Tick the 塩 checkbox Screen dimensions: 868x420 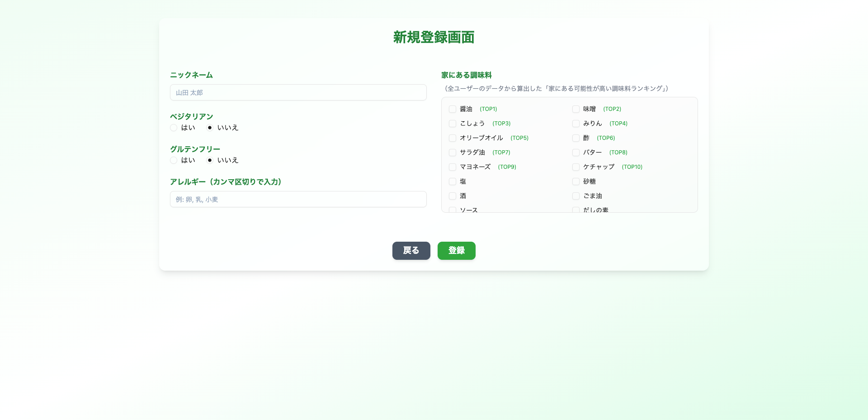(x=453, y=181)
